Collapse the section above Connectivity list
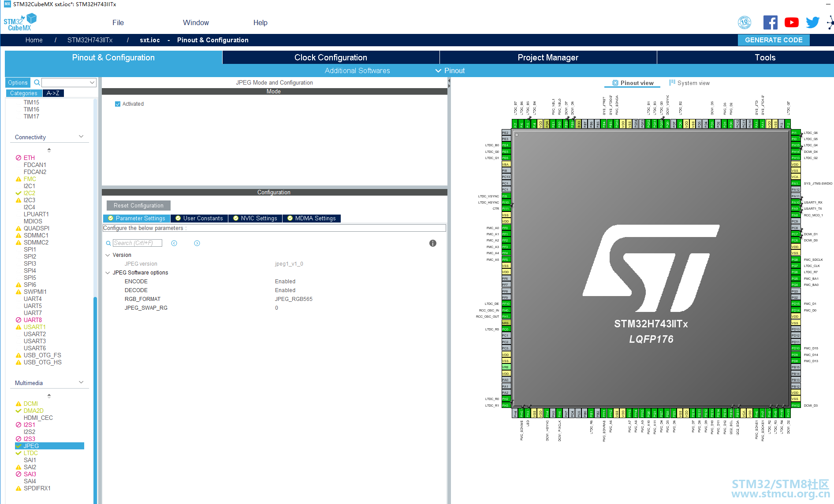The image size is (834, 504). point(49,150)
